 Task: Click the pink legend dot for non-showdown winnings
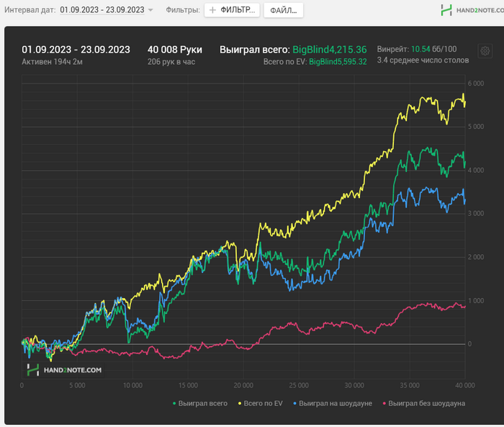384,403
